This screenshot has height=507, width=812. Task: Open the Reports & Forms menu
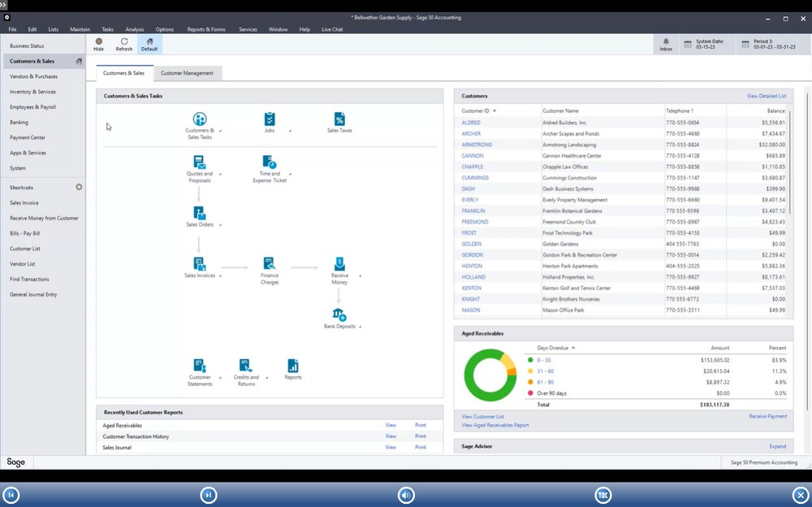(x=206, y=29)
